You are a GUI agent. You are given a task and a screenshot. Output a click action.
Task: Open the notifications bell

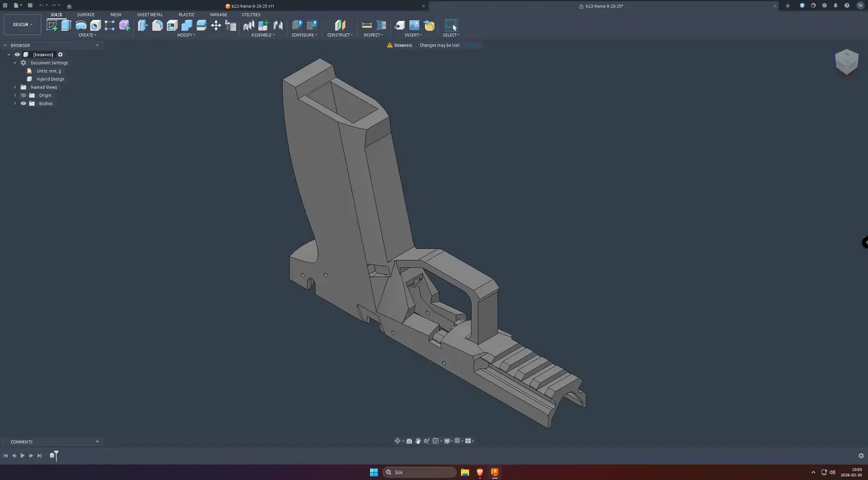pos(835,5)
